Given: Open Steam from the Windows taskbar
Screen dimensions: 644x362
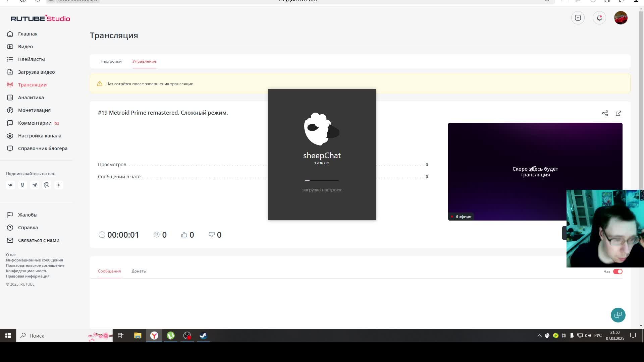Looking at the screenshot, I should coord(203,336).
